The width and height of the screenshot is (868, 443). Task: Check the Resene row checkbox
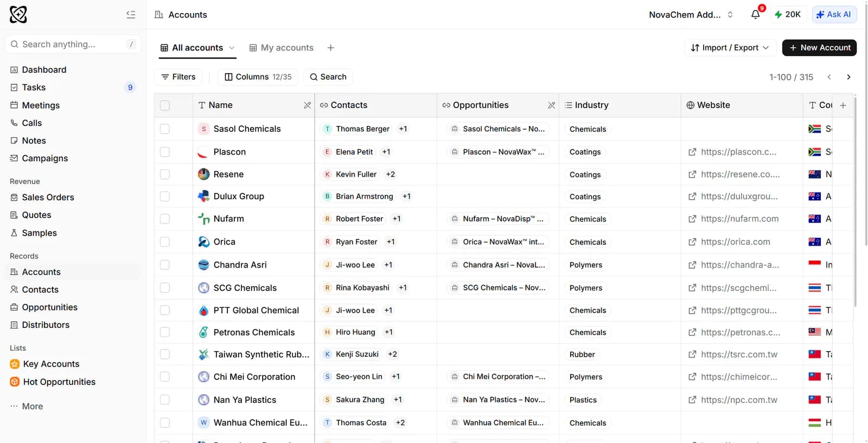(x=165, y=174)
